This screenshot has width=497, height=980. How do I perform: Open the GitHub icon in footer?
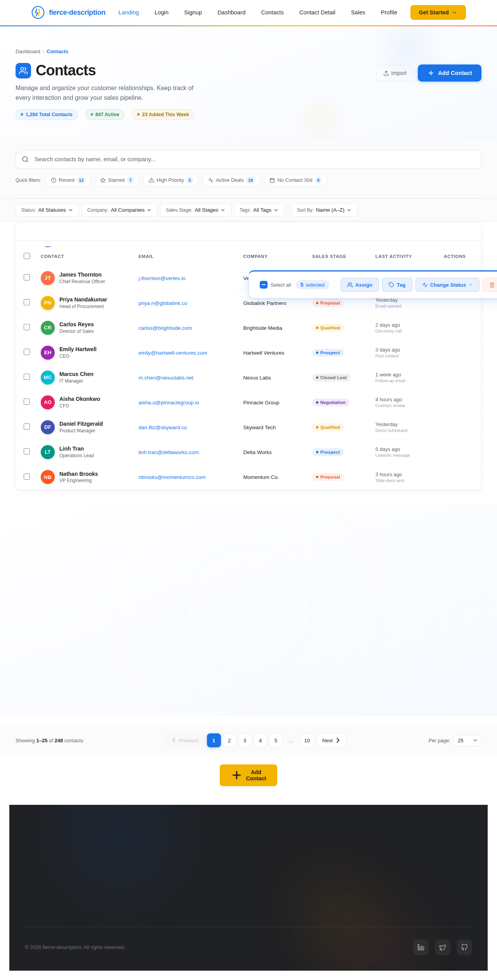[x=464, y=947]
